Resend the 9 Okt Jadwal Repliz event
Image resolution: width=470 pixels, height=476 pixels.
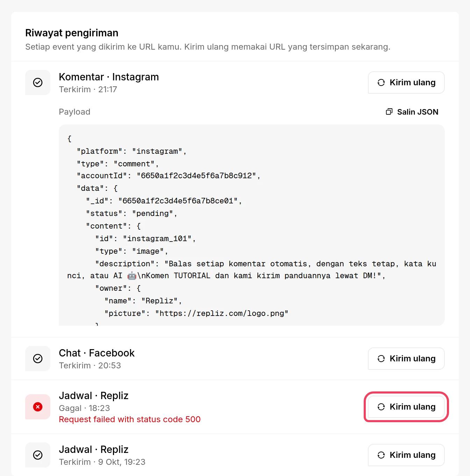(406, 455)
